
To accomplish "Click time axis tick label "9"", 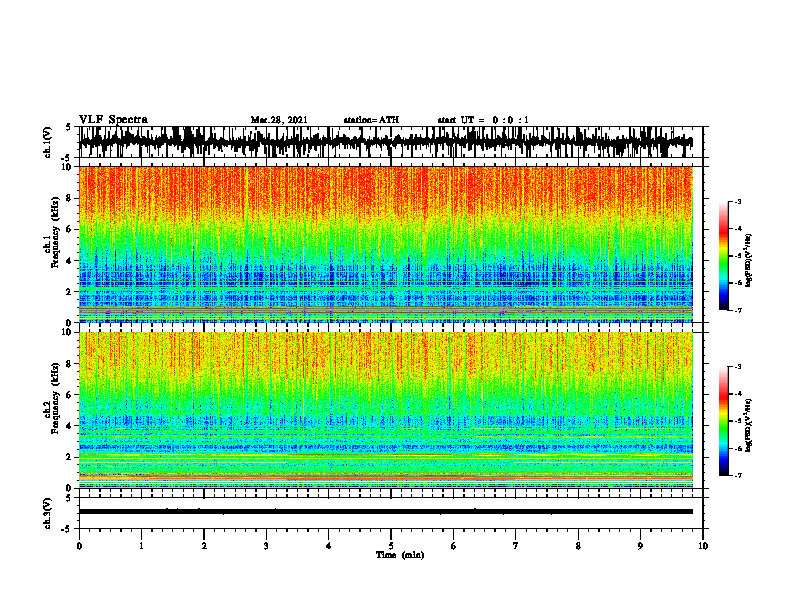I will (x=640, y=546).
